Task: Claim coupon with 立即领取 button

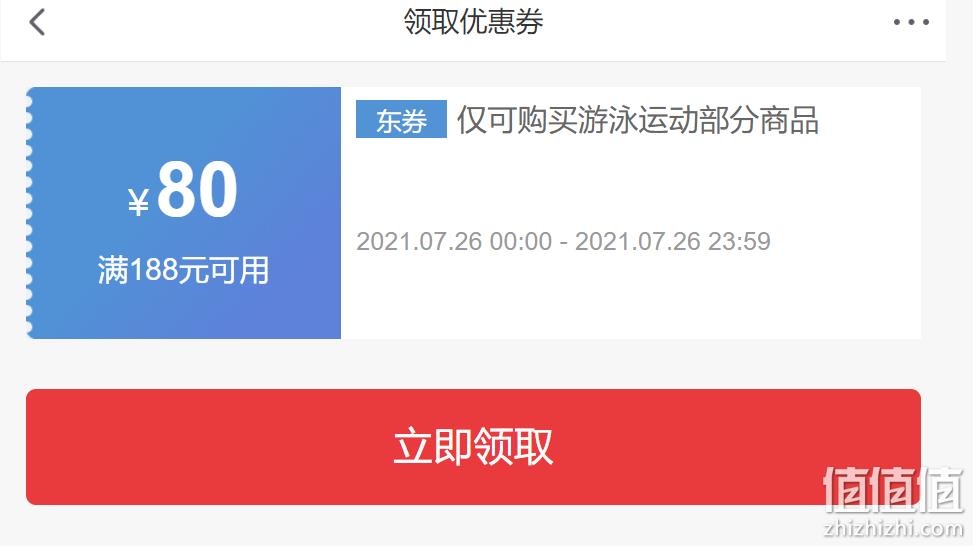Action: coord(473,447)
